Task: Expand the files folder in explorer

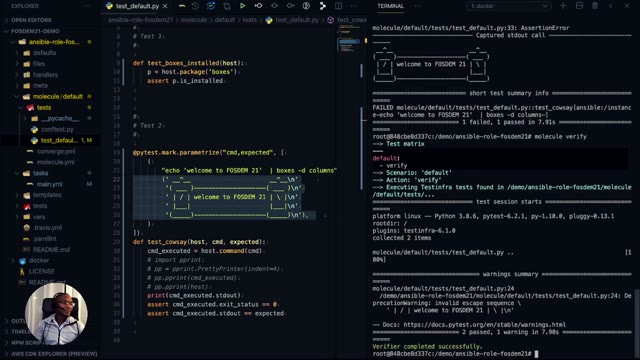Action: [x=39, y=64]
